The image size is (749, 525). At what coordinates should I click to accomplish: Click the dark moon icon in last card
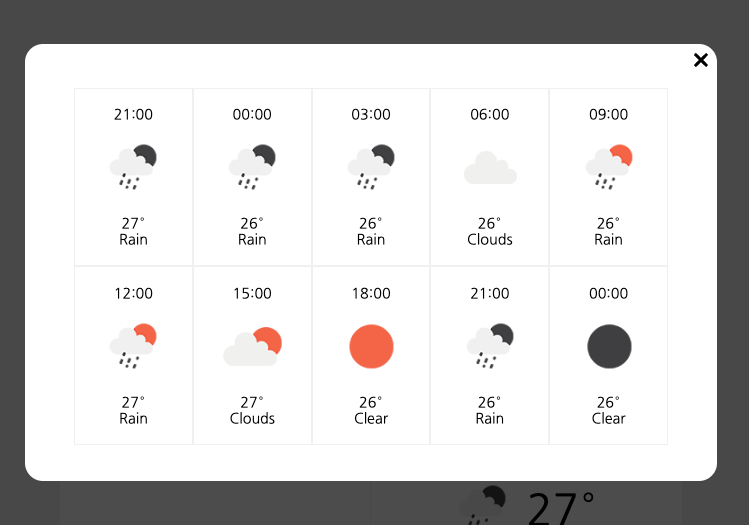click(x=609, y=346)
